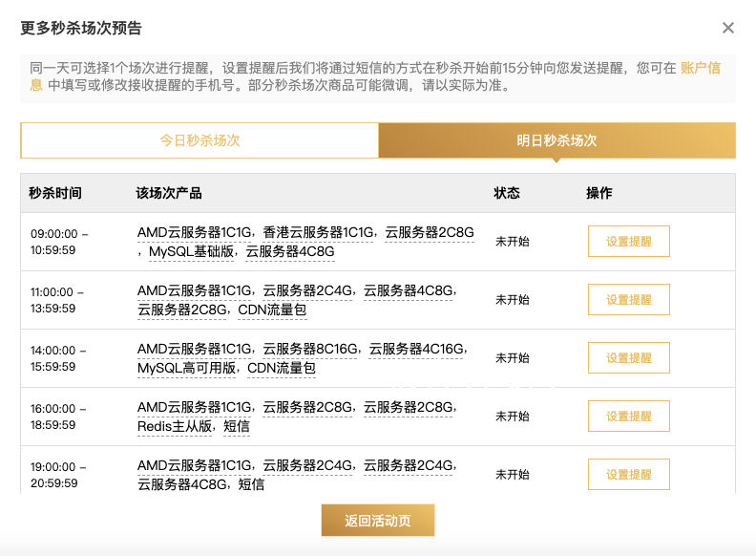Close the 更多秒杀场次预告 dialog
756x556 pixels.
point(728,28)
